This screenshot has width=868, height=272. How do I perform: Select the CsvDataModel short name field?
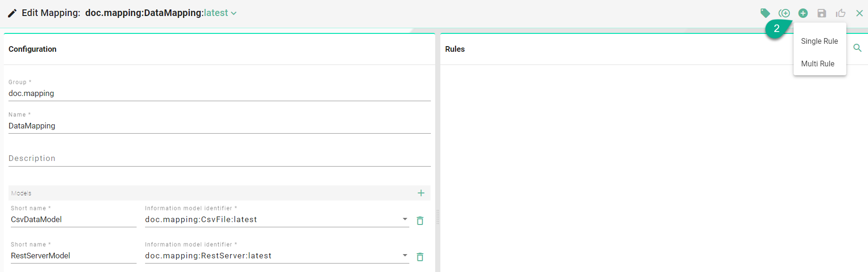click(x=73, y=220)
